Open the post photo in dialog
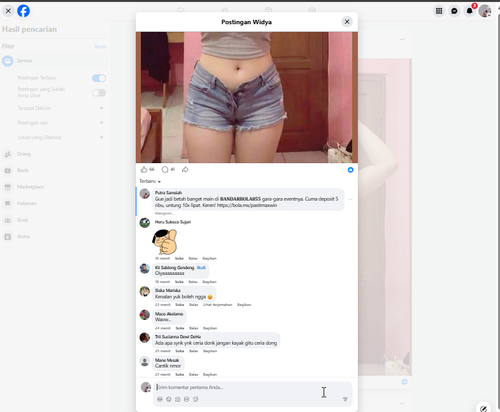 pyautogui.click(x=247, y=97)
